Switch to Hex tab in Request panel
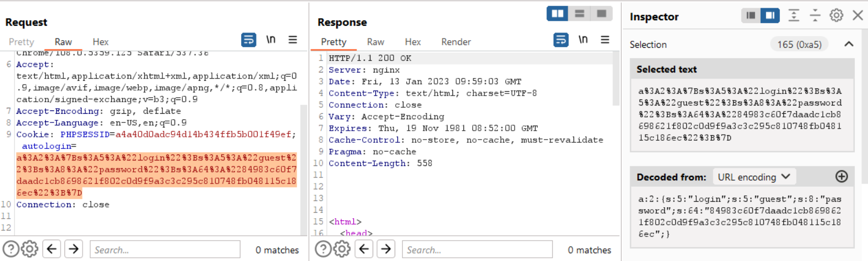This screenshot has width=868, height=261. [100, 42]
